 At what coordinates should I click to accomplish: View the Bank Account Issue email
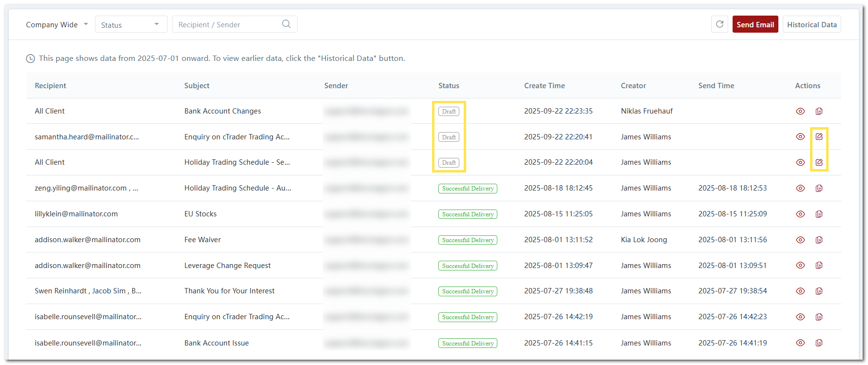coord(800,343)
